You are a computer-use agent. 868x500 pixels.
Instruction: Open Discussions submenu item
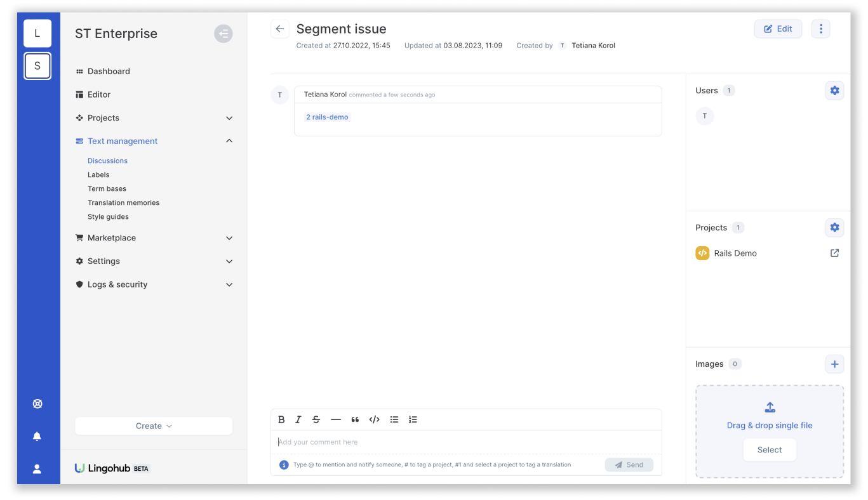pyautogui.click(x=107, y=161)
